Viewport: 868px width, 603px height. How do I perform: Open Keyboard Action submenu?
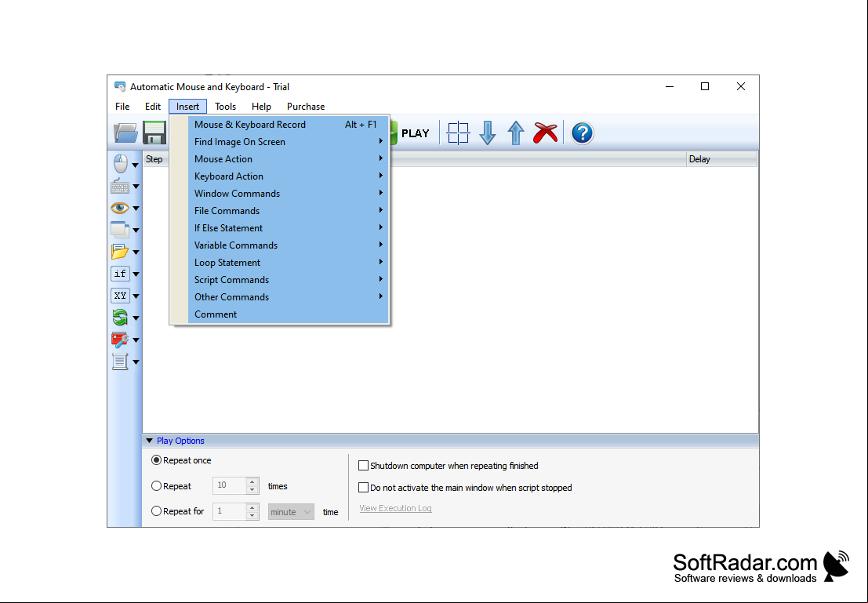[288, 176]
